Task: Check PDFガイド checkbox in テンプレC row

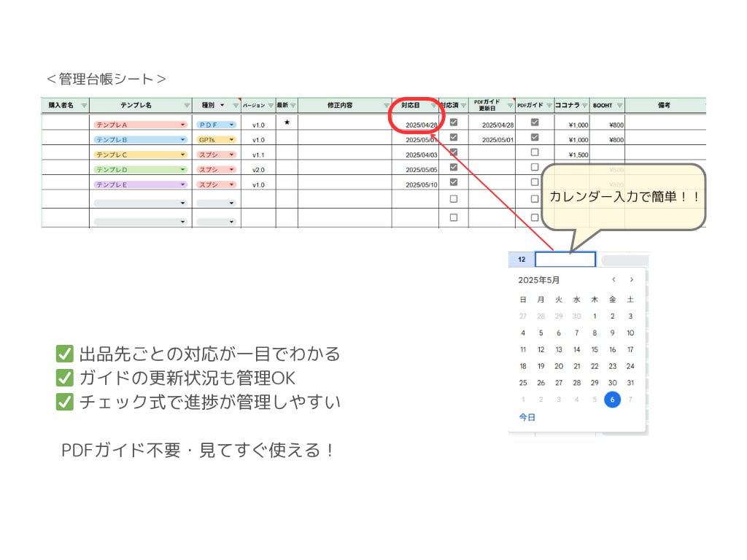Action: [535, 152]
